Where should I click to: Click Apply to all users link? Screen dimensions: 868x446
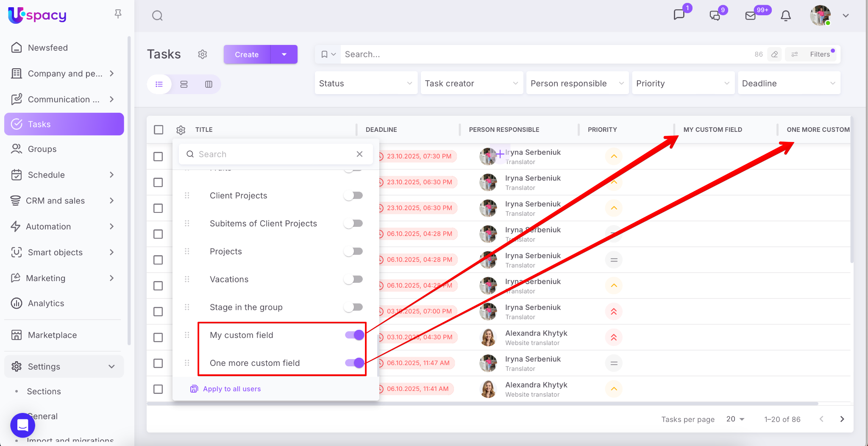coord(231,389)
